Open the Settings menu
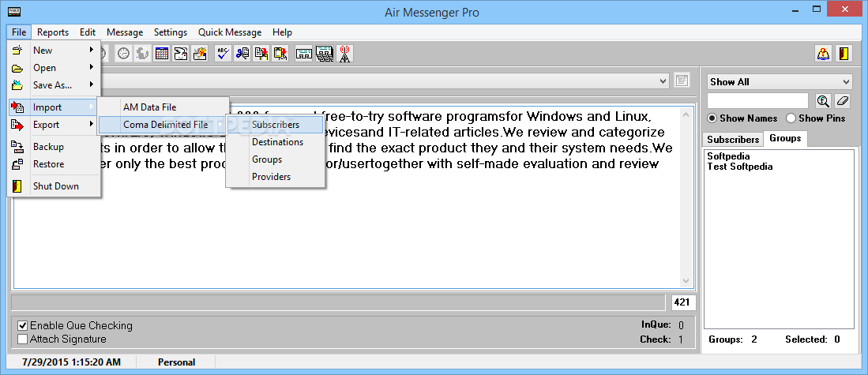868x375 pixels. click(171, 32)
